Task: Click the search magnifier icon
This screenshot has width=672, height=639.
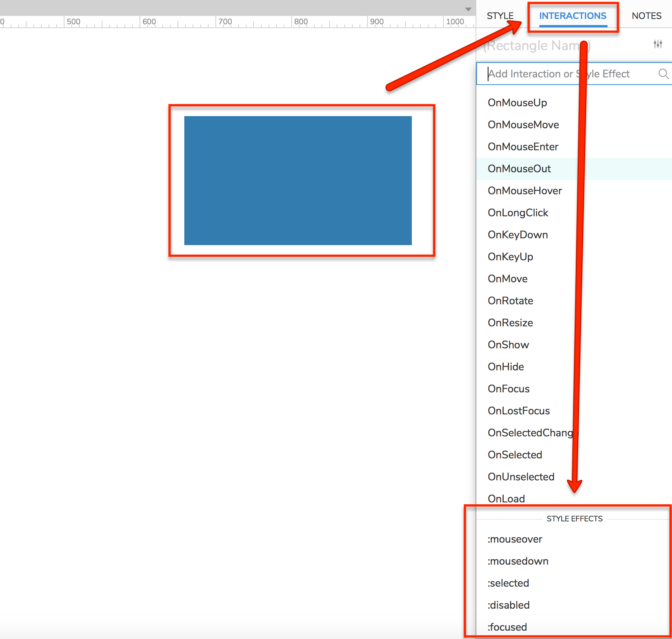Action: [x=663, y=74]
